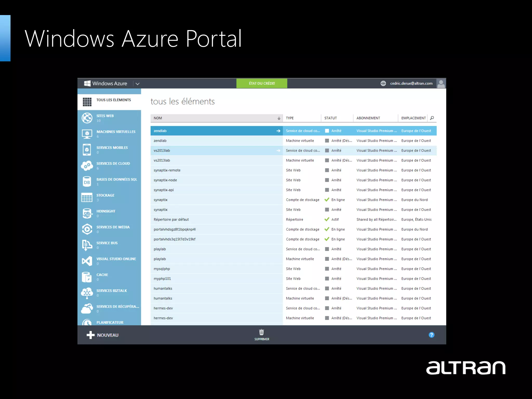Click the État du crédit button
532x399 pixels.
click(x=262, y=83)
